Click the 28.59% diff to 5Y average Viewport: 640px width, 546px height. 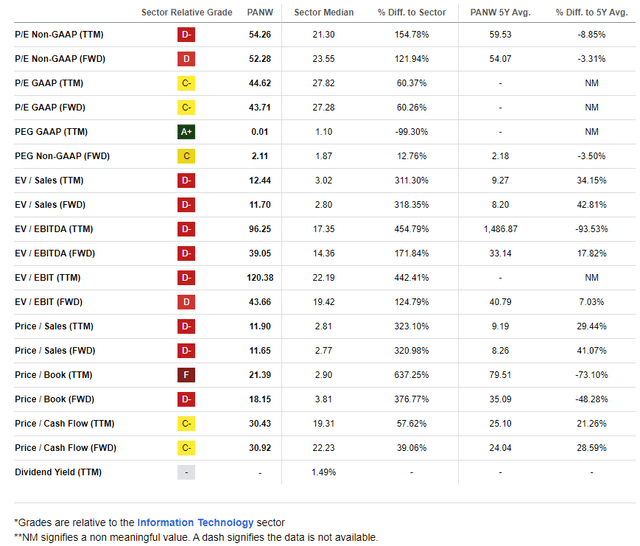point(591,448)
